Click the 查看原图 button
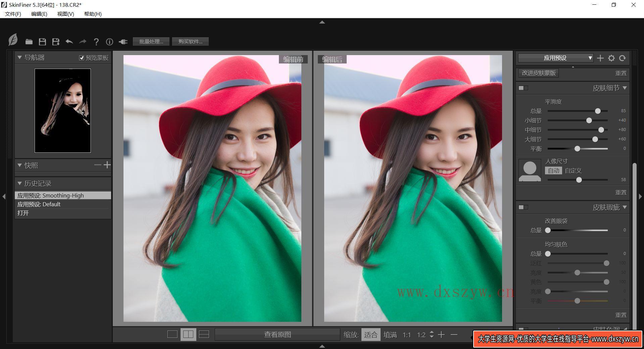 [x=277, y=335]
